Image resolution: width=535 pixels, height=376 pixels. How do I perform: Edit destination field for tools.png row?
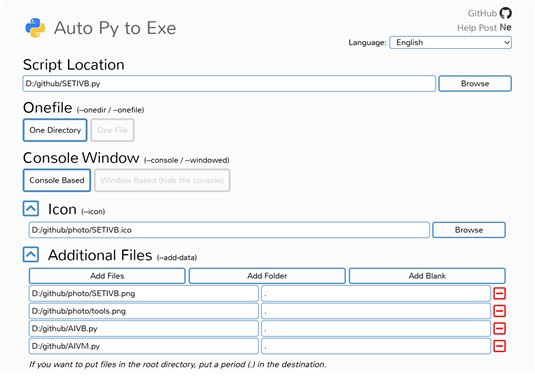coord(376,311)
